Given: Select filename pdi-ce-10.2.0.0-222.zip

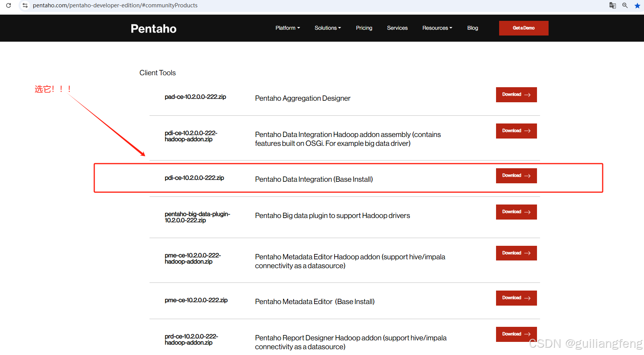Looking at the screenshot, I should (194, 178).
